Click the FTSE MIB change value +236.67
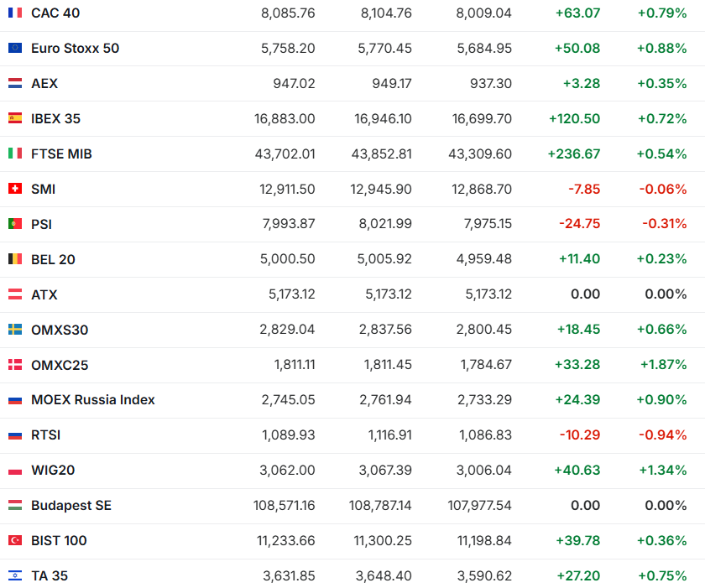This screenshot has width=705, height=588. (573, 154)
